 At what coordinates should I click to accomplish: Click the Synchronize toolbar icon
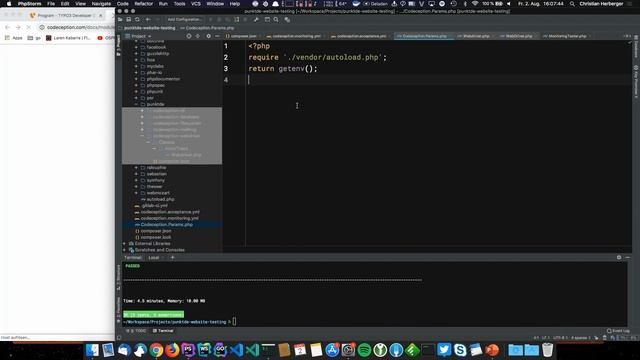pyautogui.click(x=137, y=19)
